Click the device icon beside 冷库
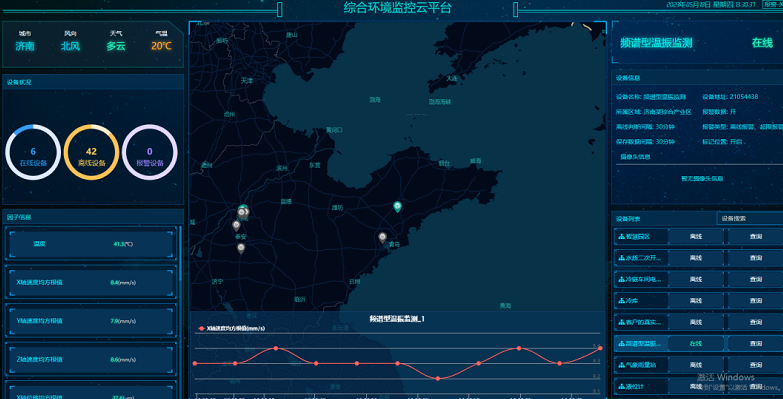The width and height of the screenshot is (783, 399). (621, 301)
